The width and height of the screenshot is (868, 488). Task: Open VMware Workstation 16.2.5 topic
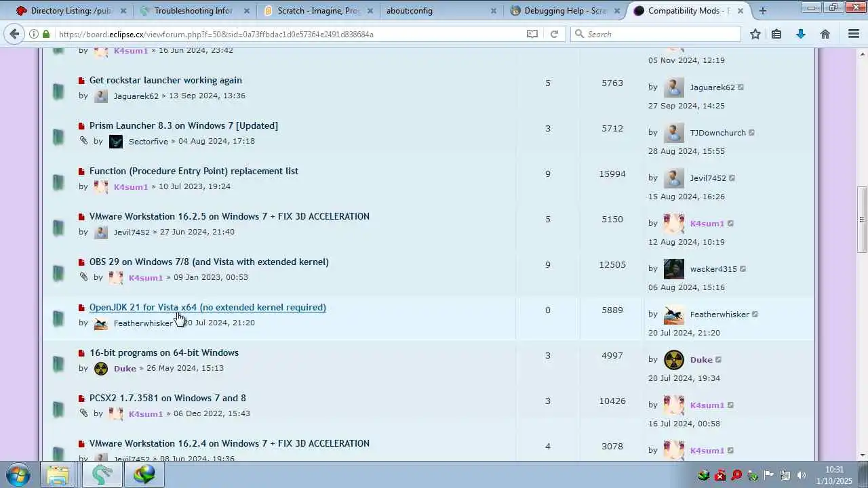pos(229,216)
